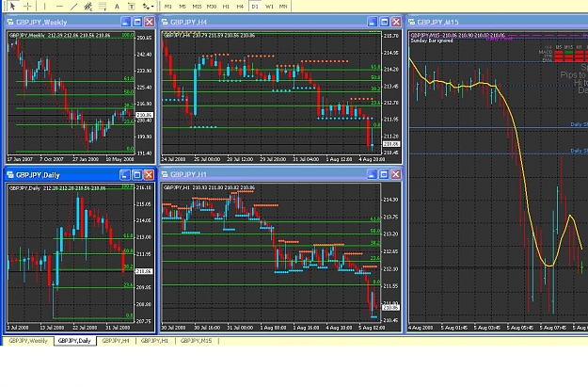
Task: Select the arrow cursor tool
Action: [13, 6]
